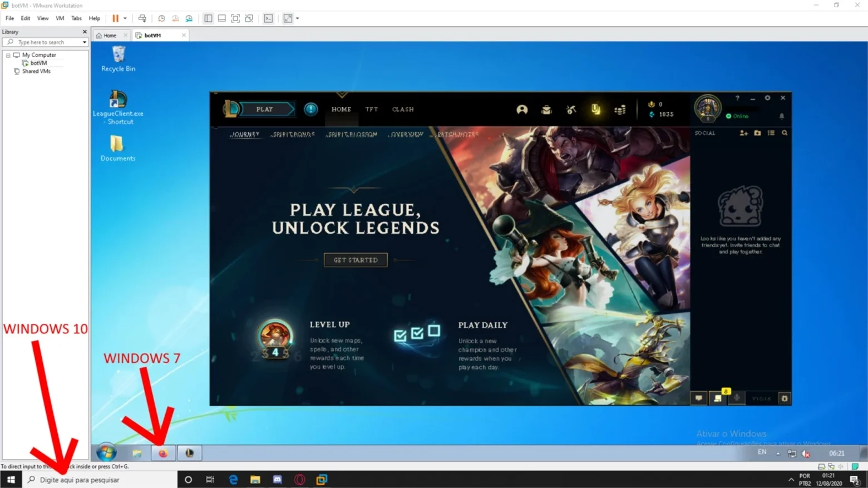Go to League HOME tab
This screenshot has width=868, height=488.
341,110
